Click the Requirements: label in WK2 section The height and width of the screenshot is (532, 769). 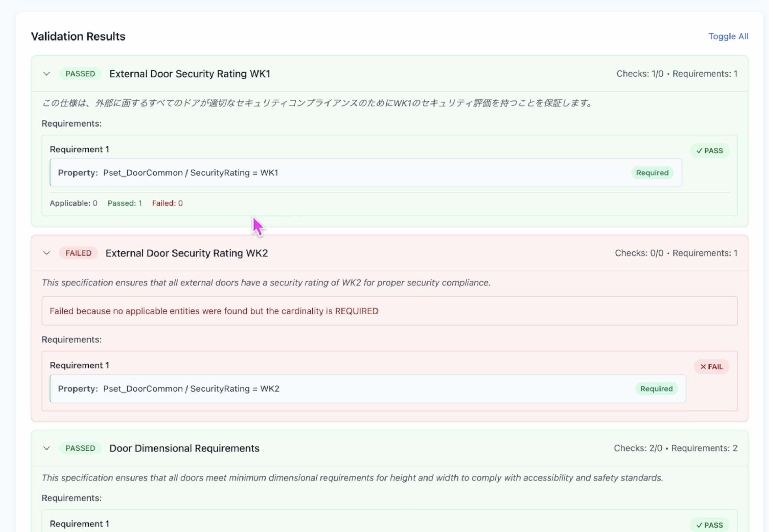point(72,339)
